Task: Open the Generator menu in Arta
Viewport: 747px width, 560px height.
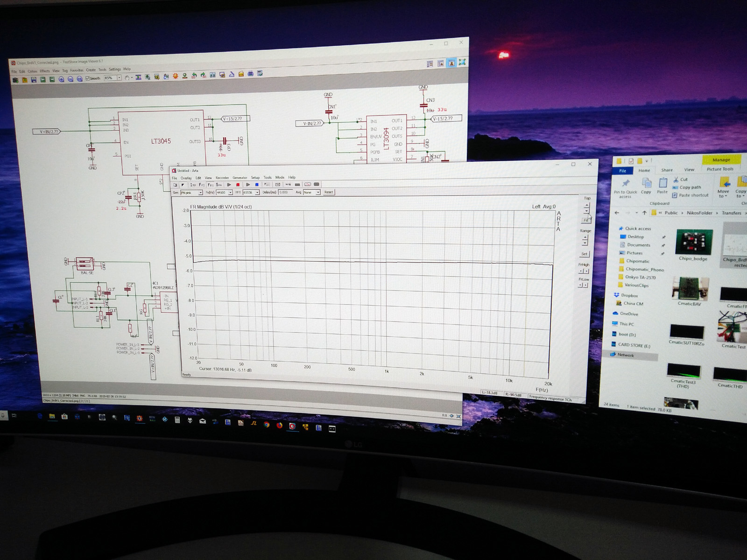Action: (240, 178)
